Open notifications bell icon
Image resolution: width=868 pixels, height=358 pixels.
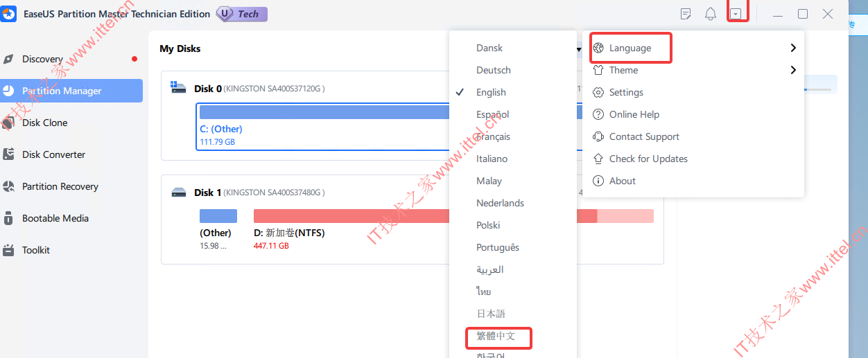(x=711, y=14)
